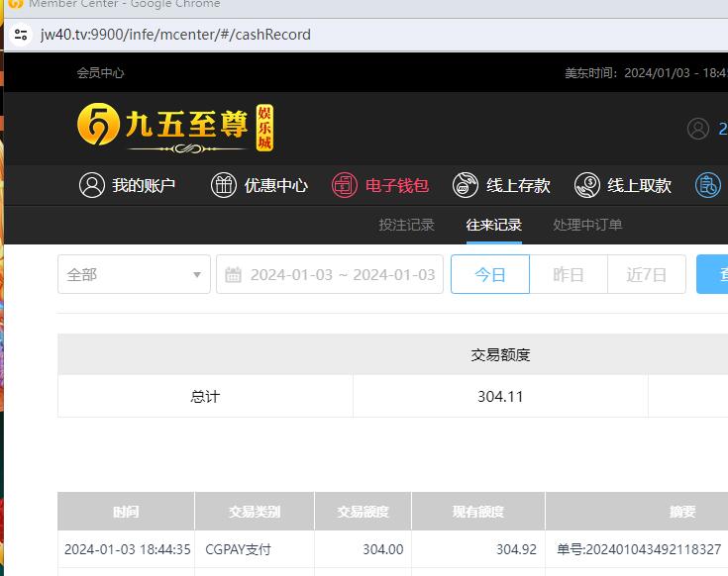Click the site info icon in address bar
Screen dimensions: 728x576
[21, 35]
